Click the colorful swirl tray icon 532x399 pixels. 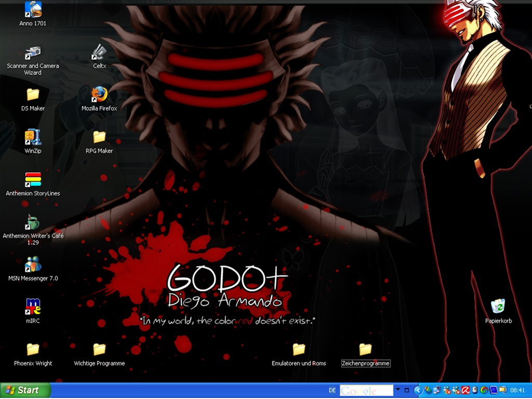tap(484, 391)
